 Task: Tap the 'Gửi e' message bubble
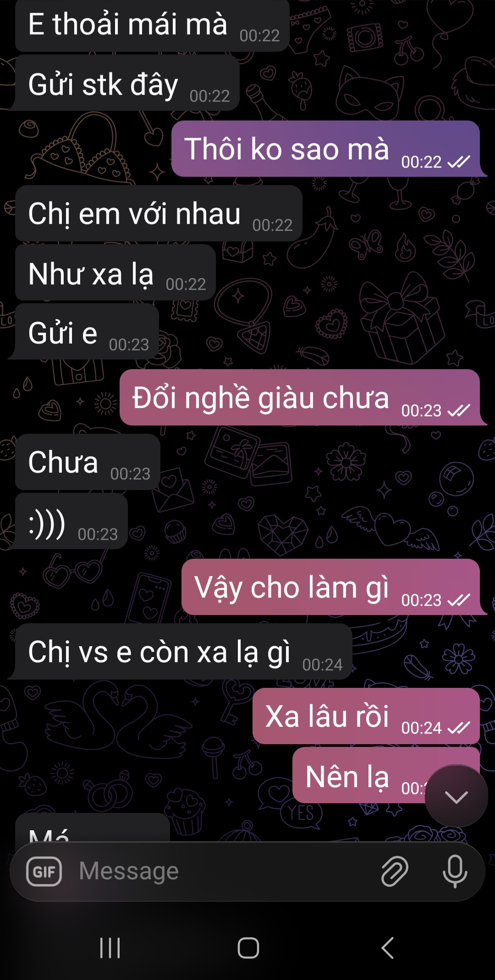[87, 332]
